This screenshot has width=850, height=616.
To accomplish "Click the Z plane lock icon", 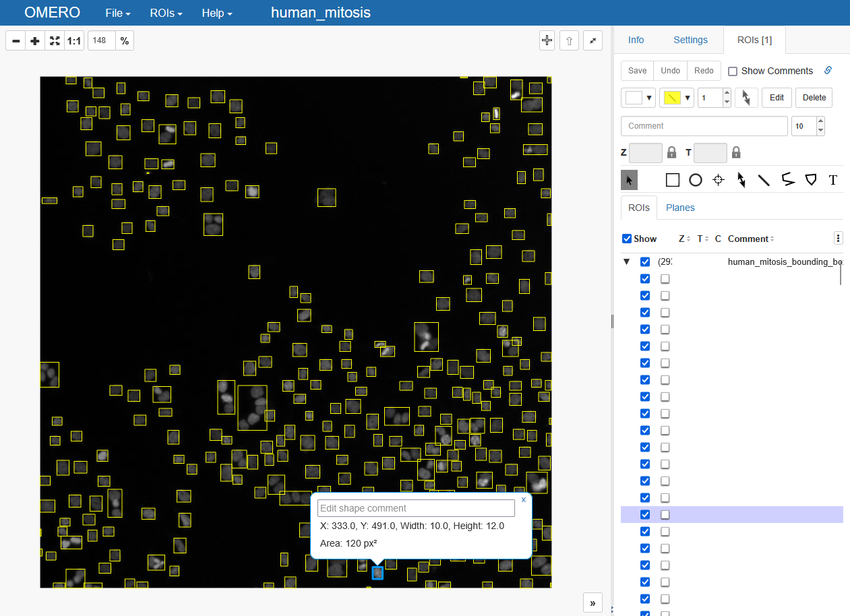I will coord(671,152).
